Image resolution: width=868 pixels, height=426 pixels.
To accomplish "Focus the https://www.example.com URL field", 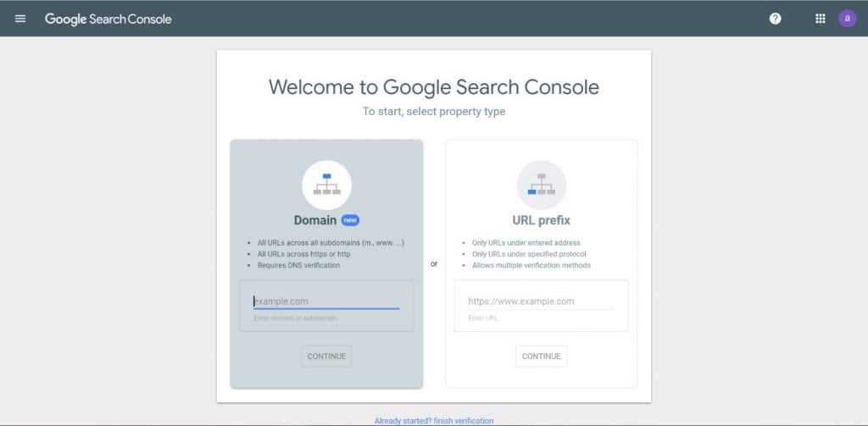I will pyautogui.click(x=542, y=302).
